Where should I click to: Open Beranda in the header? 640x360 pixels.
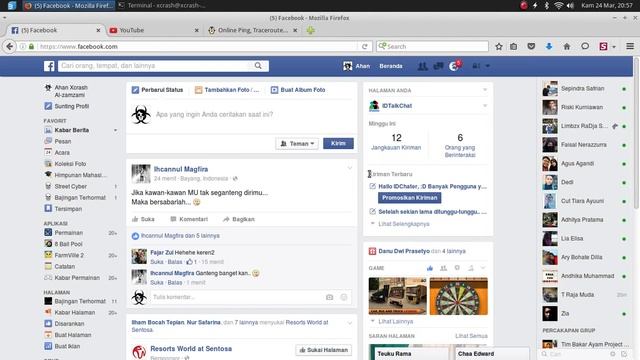[391, 66]
